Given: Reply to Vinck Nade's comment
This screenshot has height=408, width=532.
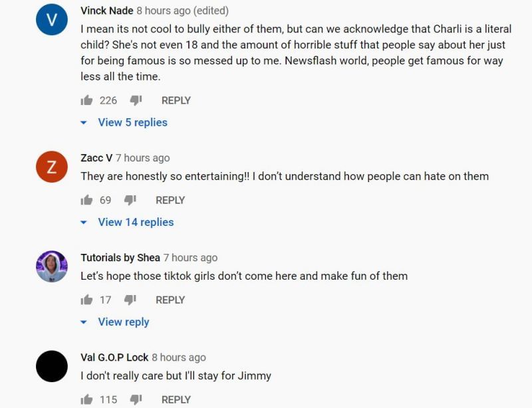Looking at the screenshot, I should click(x=176, y=100).
